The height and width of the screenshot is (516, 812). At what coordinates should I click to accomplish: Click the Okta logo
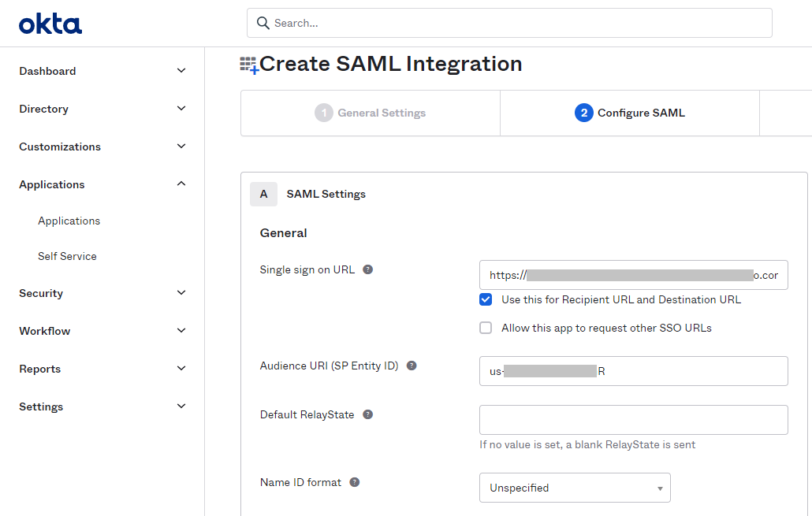(50, 23)
